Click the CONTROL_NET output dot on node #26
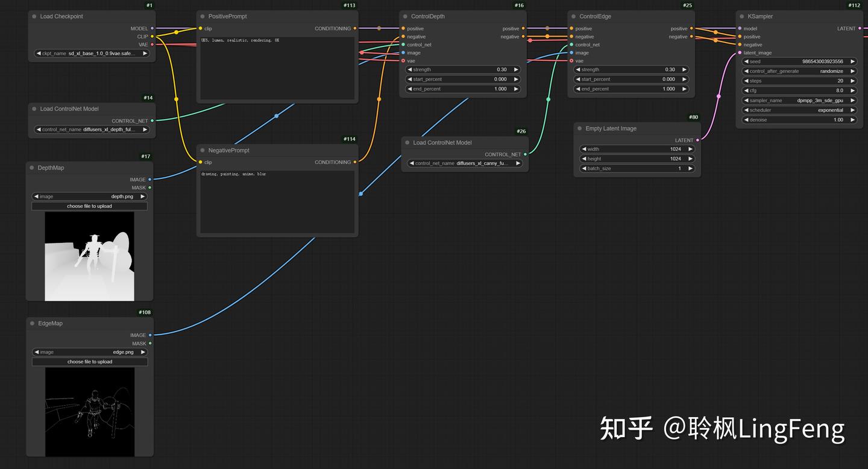Image resolution: width=868 pixels, height=469 pixels. pyautogui.click(x=526, y=154)
